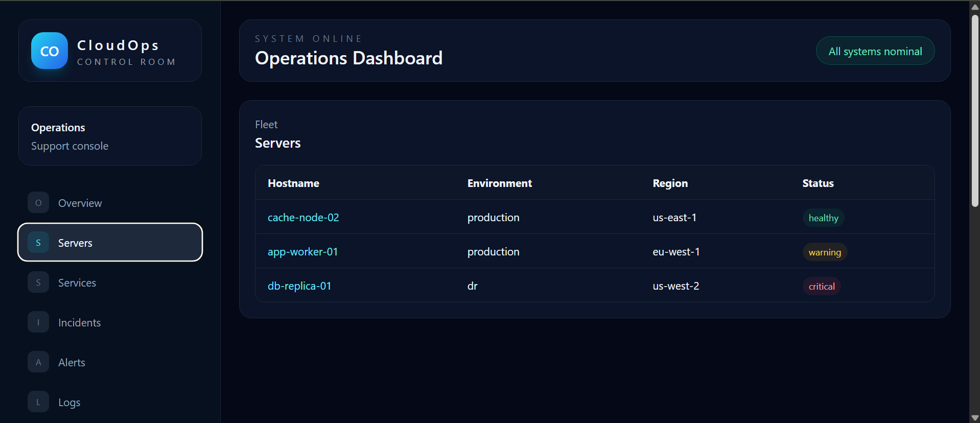
Task: Open the app-worker-01 server link
Action: (302, 251)
